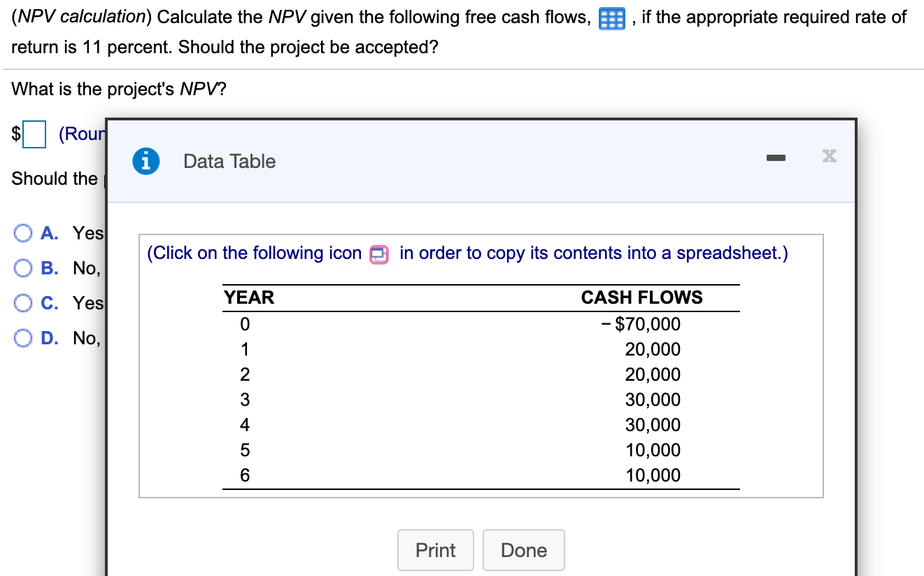
Task: Select answer choice C Yes
Action: point(23,302)
